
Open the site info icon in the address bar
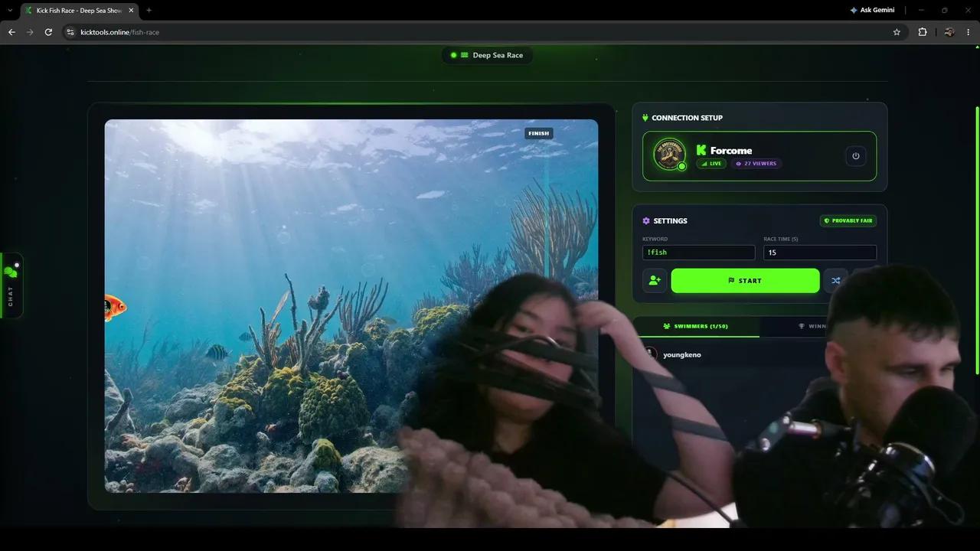(70, 32)
